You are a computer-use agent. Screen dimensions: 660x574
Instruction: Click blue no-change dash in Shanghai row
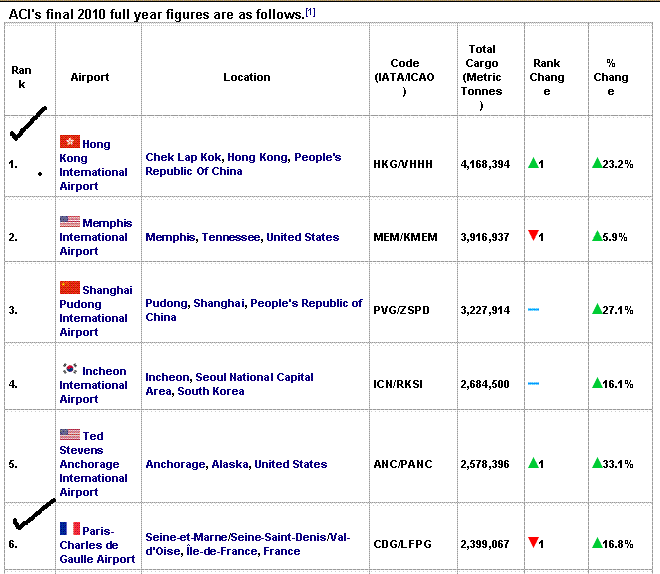click(x=533, y=309)
